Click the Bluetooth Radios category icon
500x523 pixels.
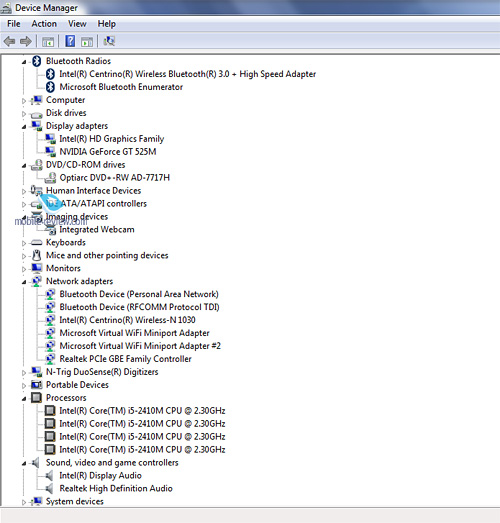[37, 61]
